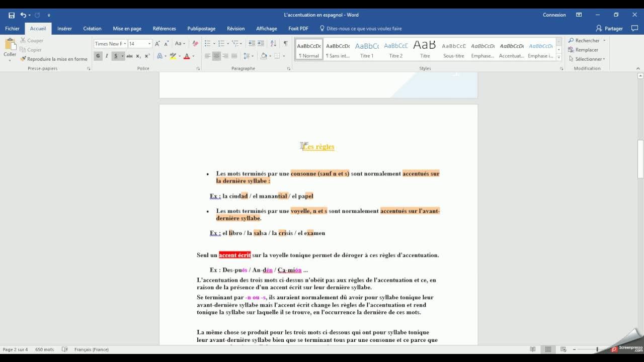The height and width of the screenshot is (362, 644).
Task: Click the bullet list icon
Action: pos(207,44)
